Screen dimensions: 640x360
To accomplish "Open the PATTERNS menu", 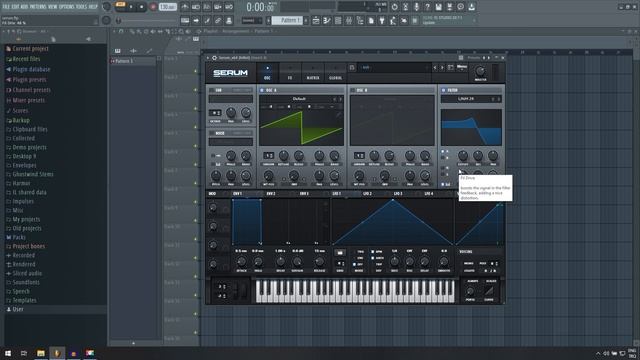I will [x=38, y=7].
